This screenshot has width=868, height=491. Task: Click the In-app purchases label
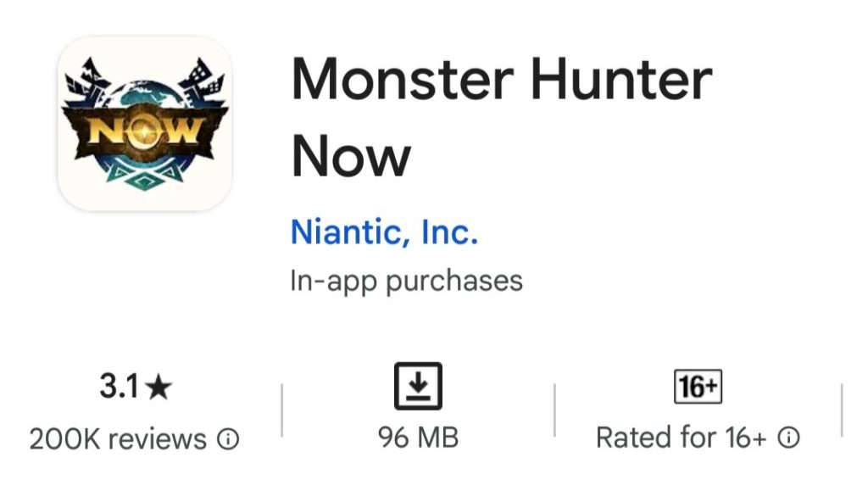click(406, 281)
